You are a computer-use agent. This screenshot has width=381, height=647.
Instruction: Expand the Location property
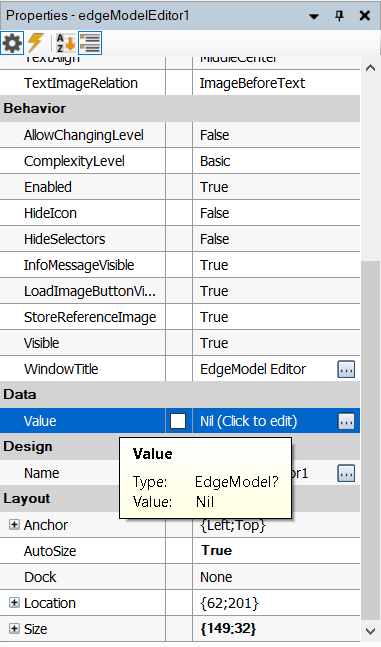click(14, 602)
